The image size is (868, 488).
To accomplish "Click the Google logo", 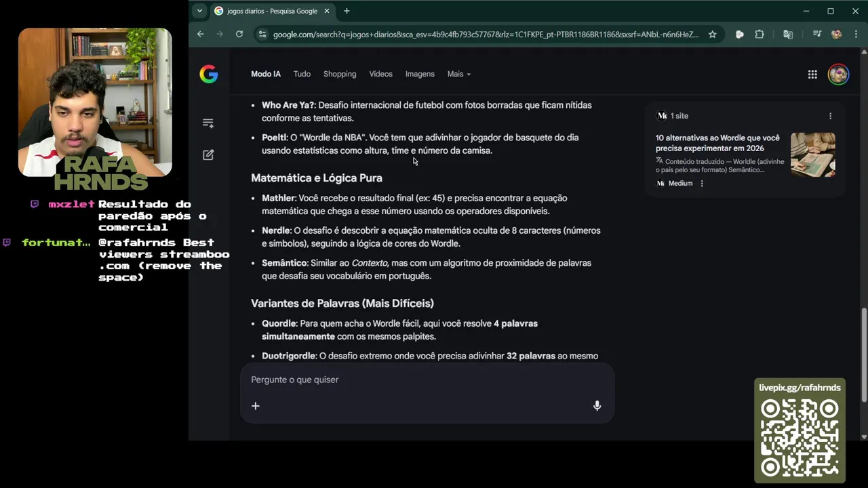I will coord(209,75).
